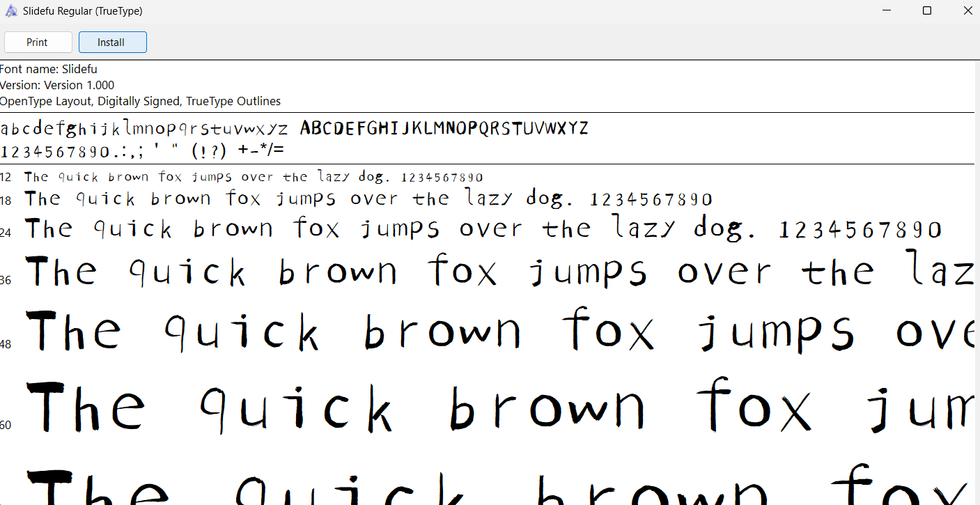Click the font viewer application icon
Image resolution: width=980 pixels, height=505 pixels.
pos(11,10)
